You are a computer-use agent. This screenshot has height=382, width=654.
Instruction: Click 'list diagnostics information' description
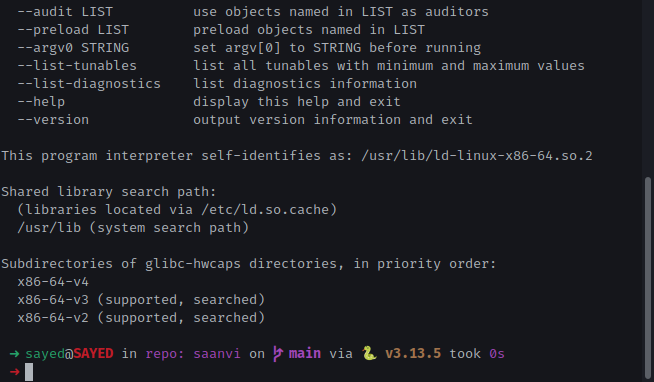(305, 83)
